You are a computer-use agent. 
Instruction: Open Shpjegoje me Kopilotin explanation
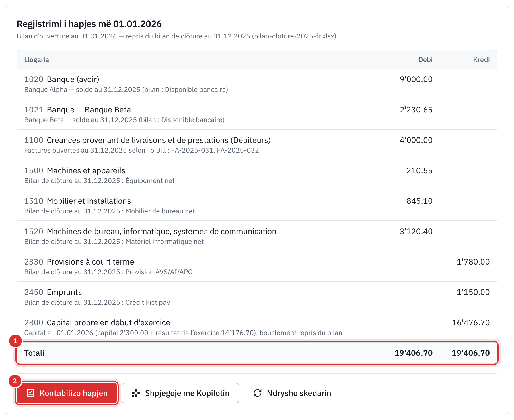180,393
